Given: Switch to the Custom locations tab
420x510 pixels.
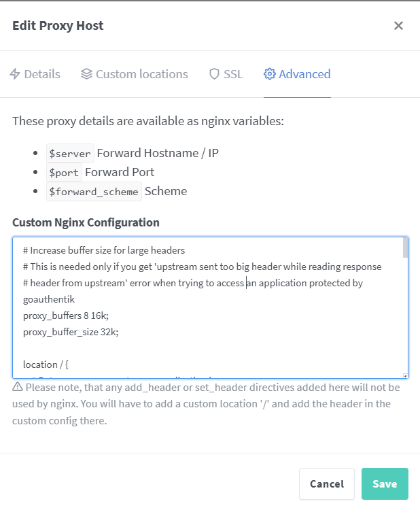Looking at the screenshot, I should pos(141,74).
